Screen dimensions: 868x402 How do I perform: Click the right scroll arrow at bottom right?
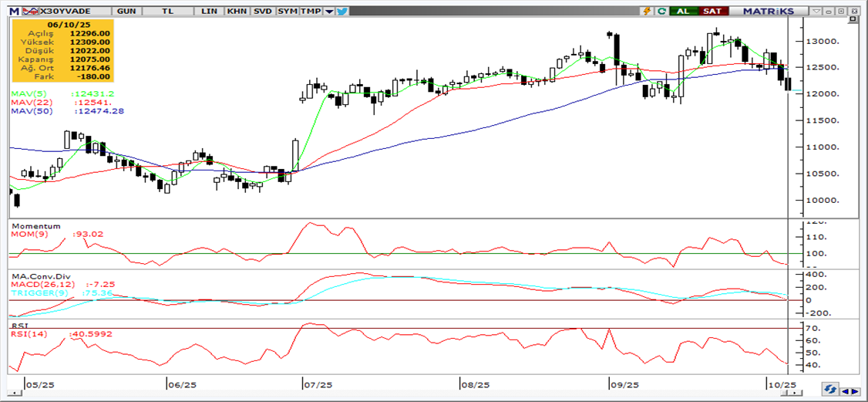[855, 390]
